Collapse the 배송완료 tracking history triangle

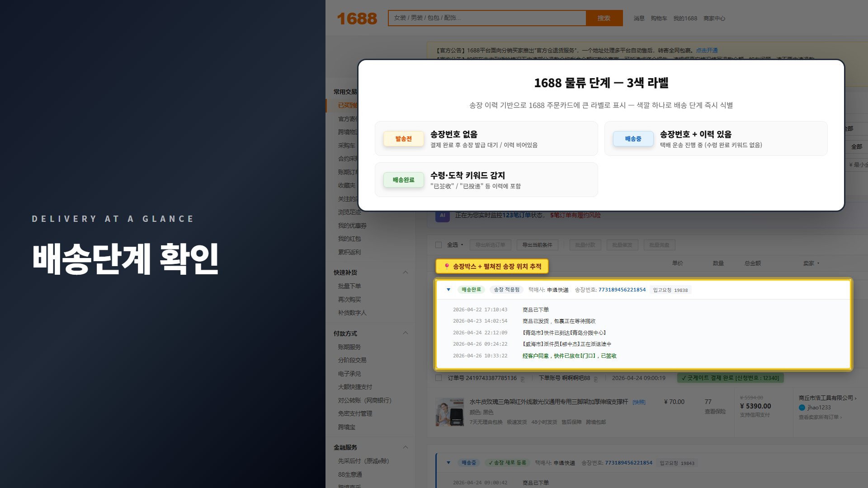pos(448,290)
